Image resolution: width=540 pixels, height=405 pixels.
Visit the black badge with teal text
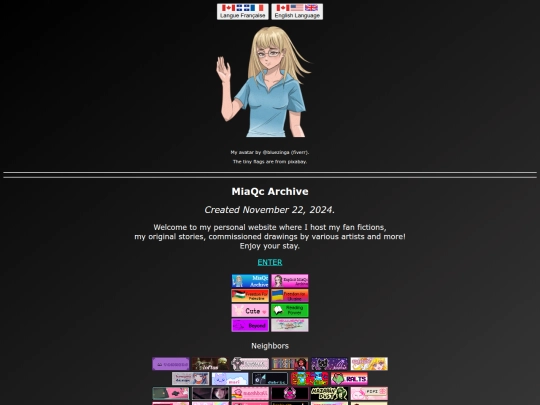pyautogui.click(x=270, y=378)
